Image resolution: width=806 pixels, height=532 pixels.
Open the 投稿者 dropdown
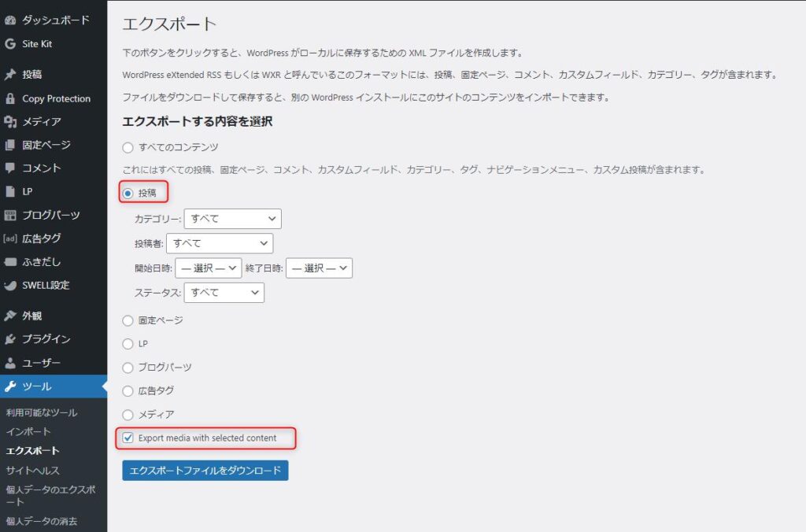click(220, 243)
